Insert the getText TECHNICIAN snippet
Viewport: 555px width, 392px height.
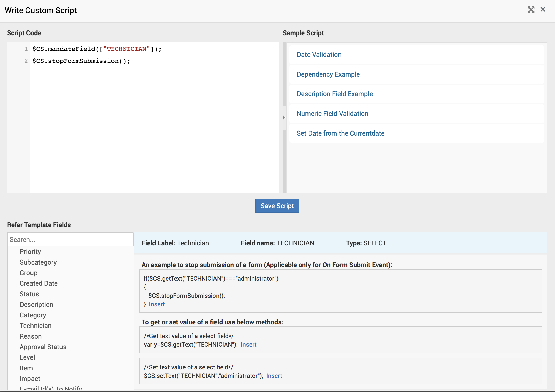pyautogui.click(x=248, y=345)
